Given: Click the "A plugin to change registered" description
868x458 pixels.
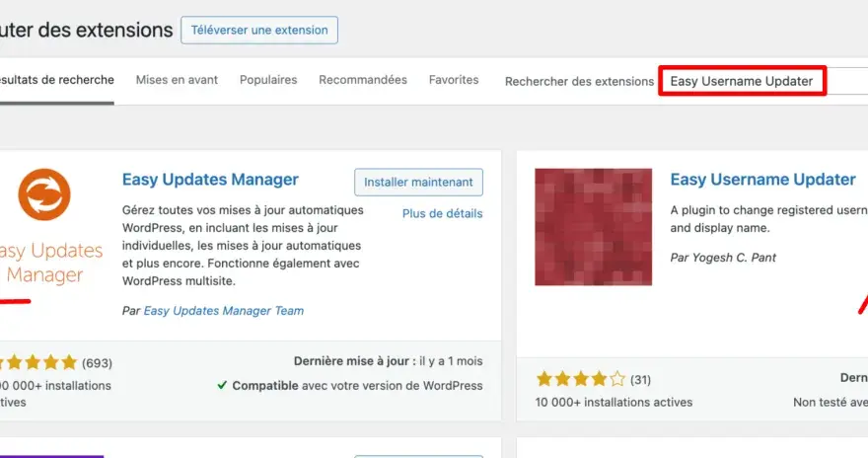Looking at the screenshot, I should click(769, 219).
